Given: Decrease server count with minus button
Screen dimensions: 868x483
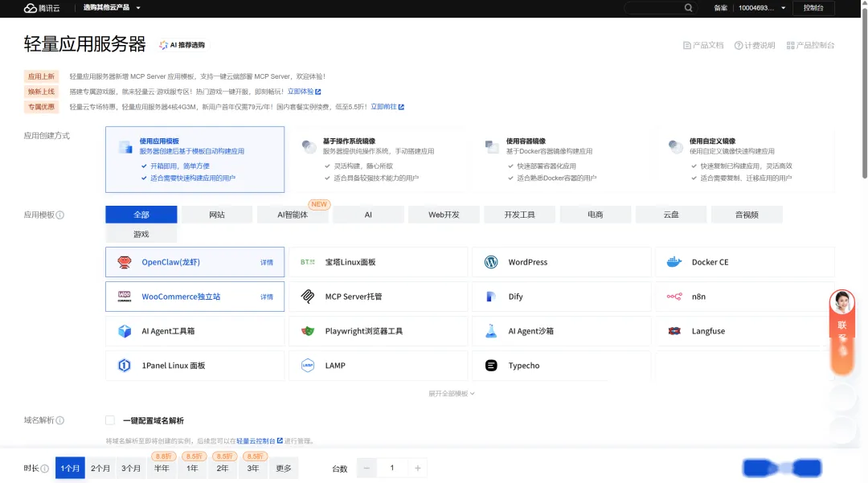Looking at the screenshot, I should pos(366,468).
